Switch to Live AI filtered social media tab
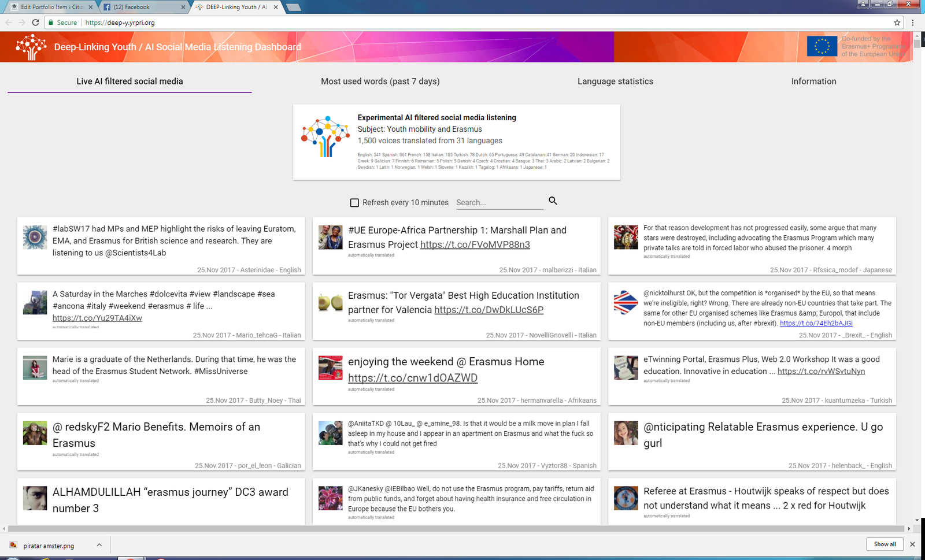925x560 pixels. 129,81
